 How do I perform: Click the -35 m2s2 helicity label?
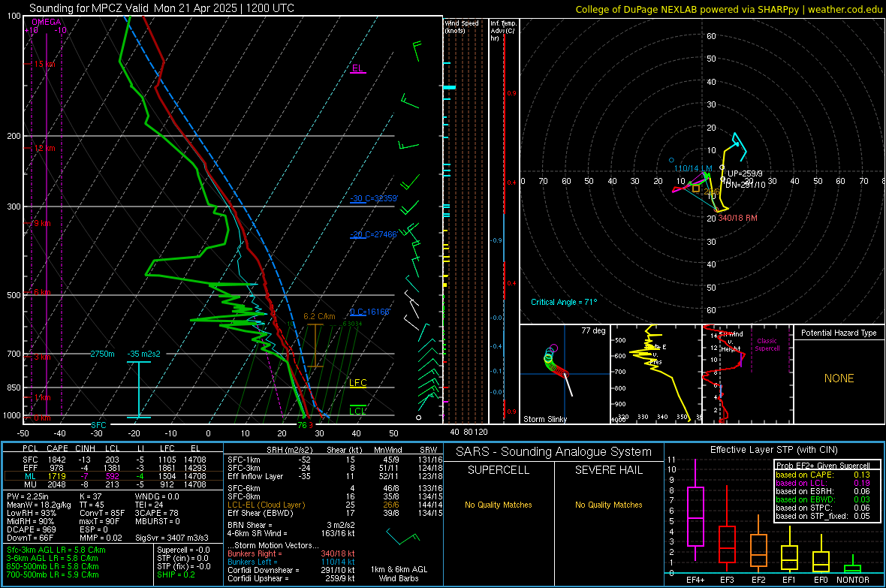[143, 354]
